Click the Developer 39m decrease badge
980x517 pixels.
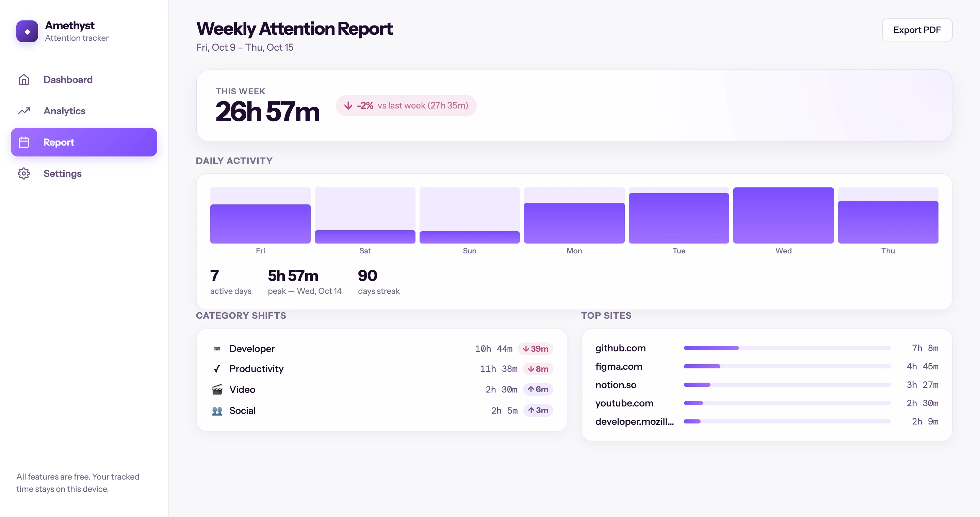coord(535,349)
